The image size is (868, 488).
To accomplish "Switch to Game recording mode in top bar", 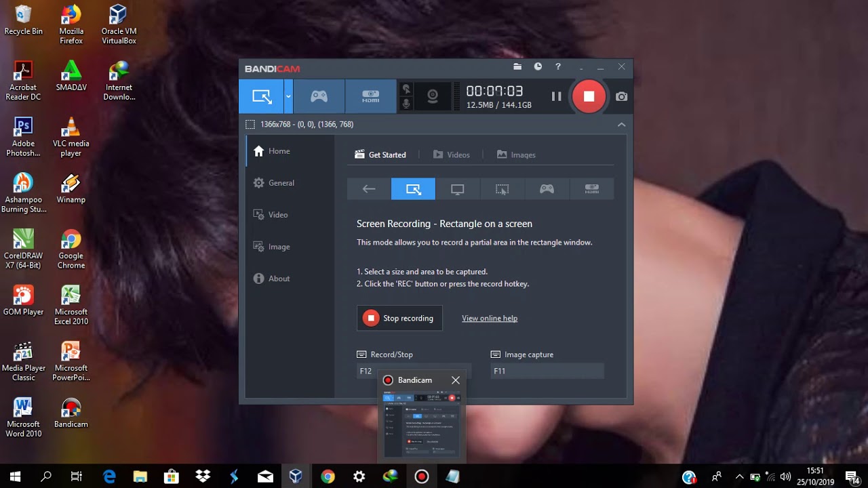I will click(319, 96).
